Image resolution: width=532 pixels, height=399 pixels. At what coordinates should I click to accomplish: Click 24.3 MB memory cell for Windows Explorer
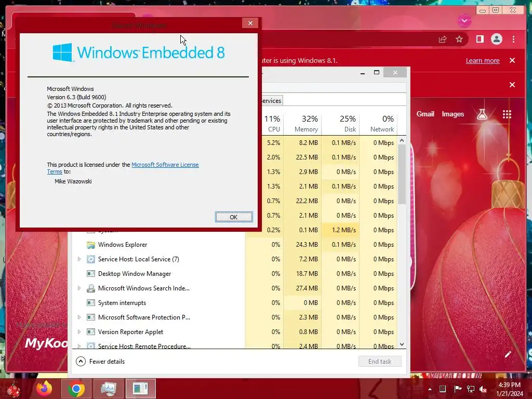(x=303, y=245)
